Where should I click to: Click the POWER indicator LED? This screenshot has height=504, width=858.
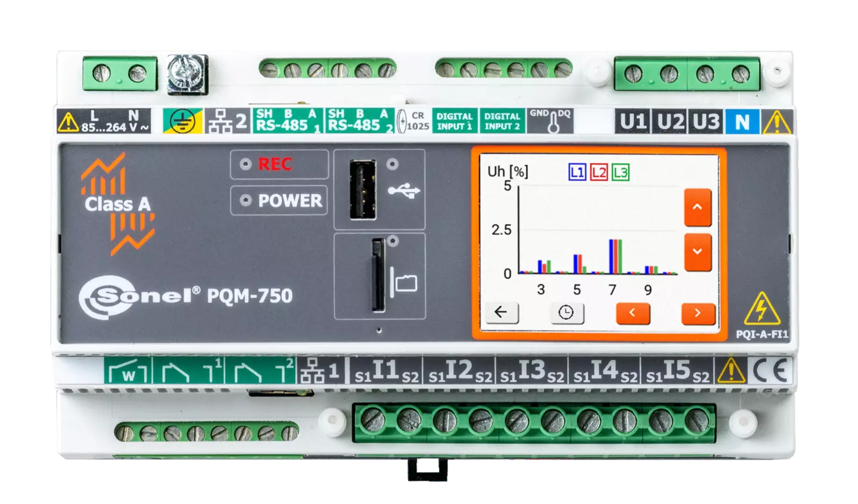click(x=245, y=201)
